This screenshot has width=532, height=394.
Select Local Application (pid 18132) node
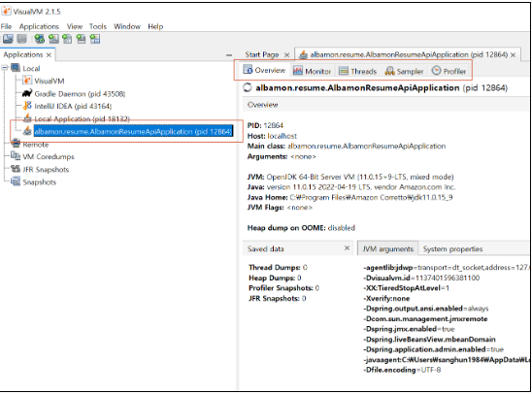[x=83, y=118]
